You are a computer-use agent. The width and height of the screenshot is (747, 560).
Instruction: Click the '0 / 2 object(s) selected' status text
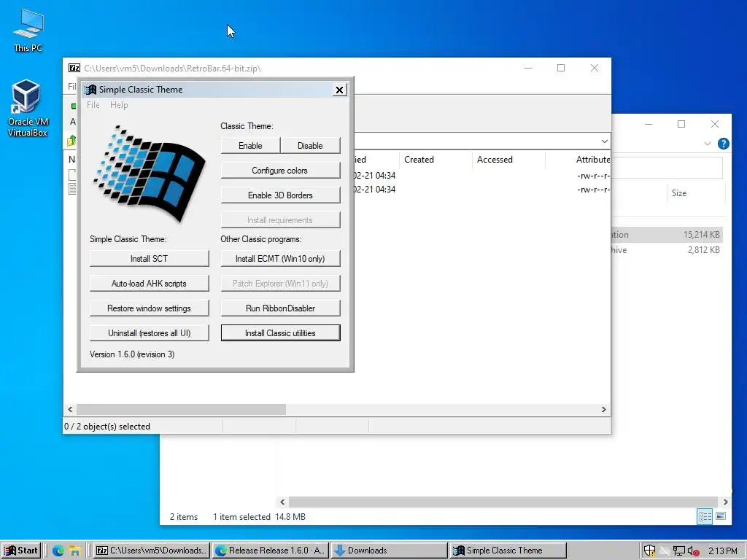tap(107, 426)
